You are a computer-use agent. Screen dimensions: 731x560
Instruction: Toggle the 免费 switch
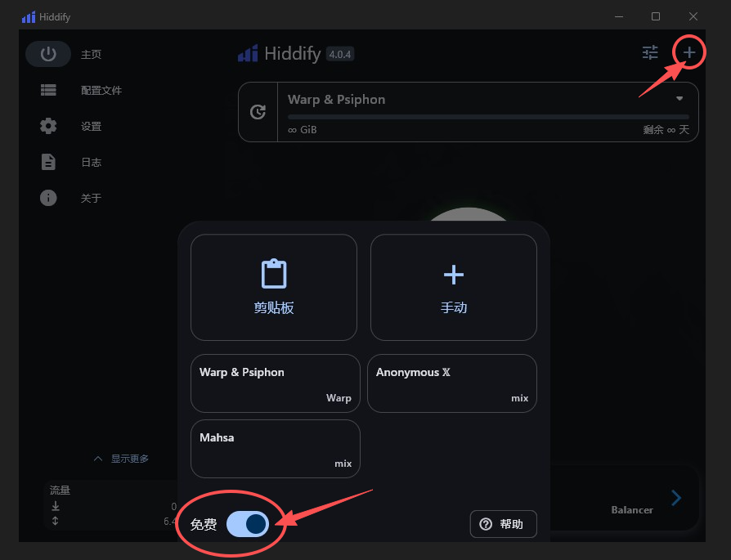[x=248, y=524]
